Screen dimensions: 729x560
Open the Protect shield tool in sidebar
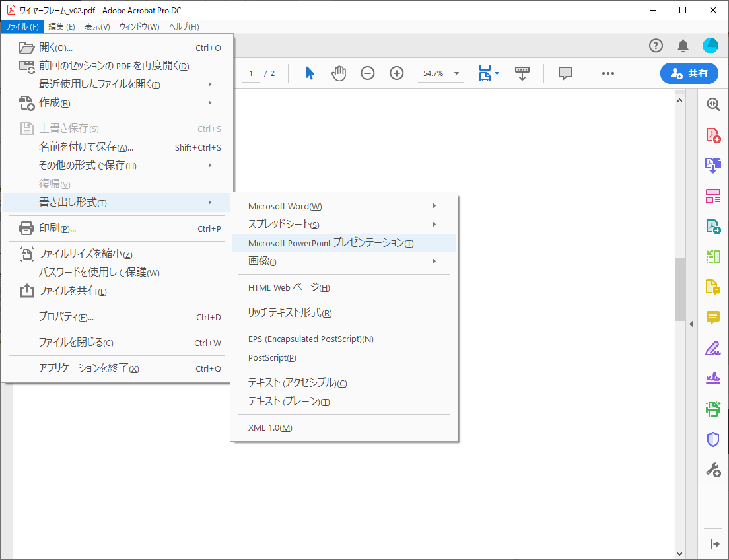tap(713, 439)
